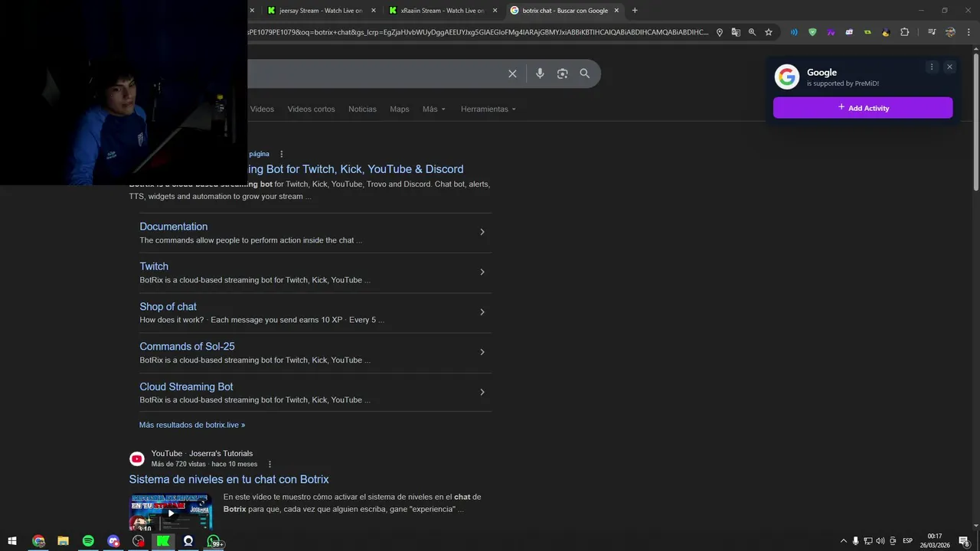Switch to the xRaaiin Stream browser tab
980x551 pixels.
443,11
